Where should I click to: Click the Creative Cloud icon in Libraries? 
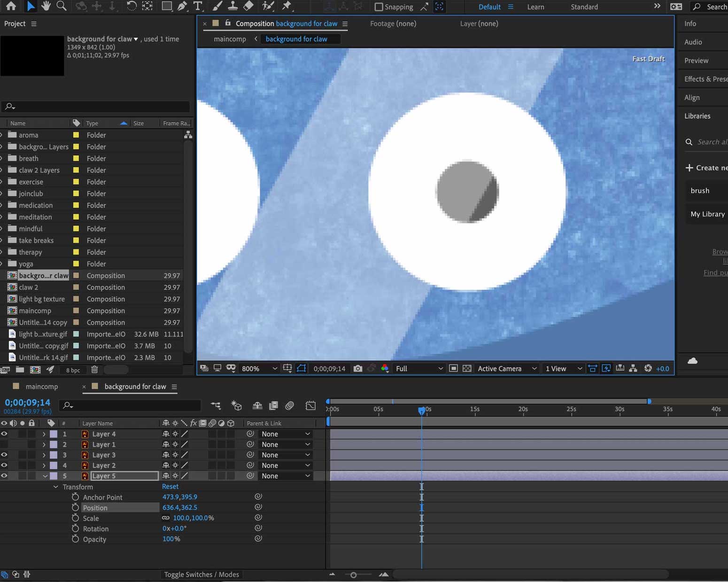click(692, 361)
